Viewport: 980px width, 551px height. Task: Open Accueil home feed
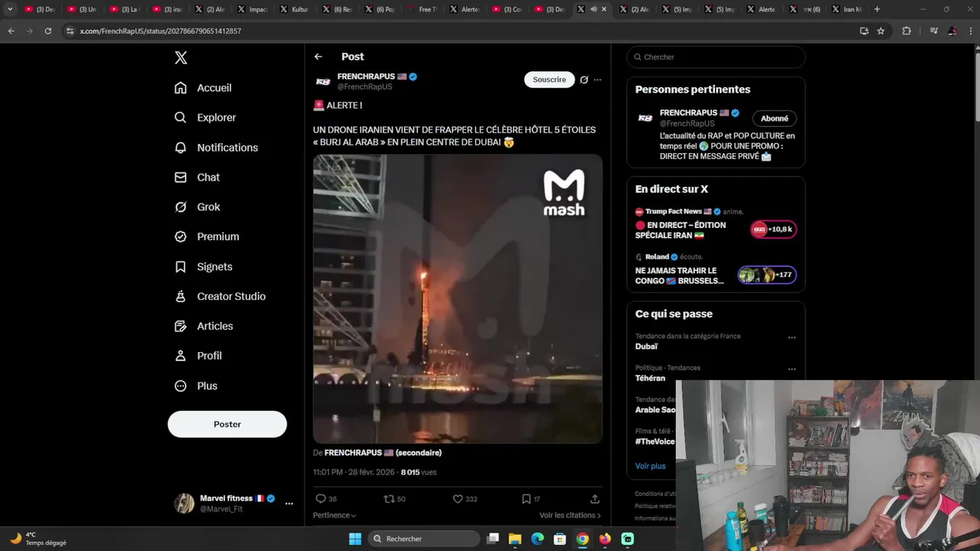coord(203,88)
